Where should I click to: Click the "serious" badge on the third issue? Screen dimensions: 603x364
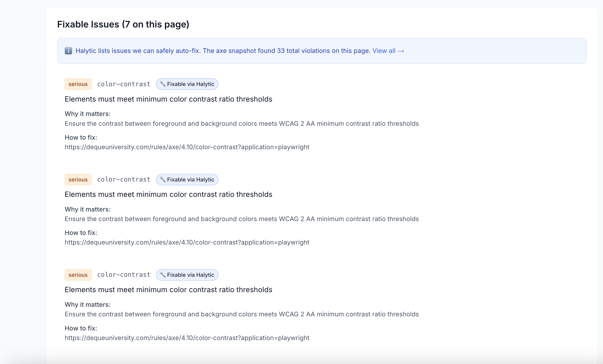(x=78, y=275)
